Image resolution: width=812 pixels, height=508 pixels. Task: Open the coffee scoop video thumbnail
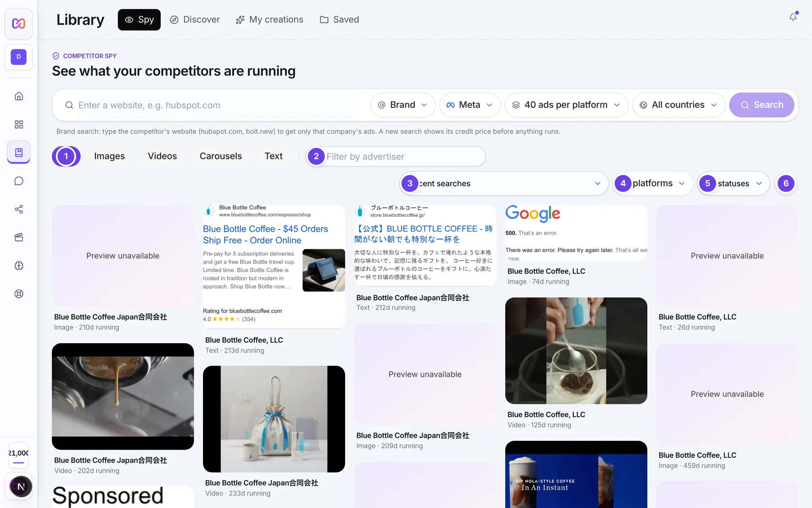pos(576,351)
